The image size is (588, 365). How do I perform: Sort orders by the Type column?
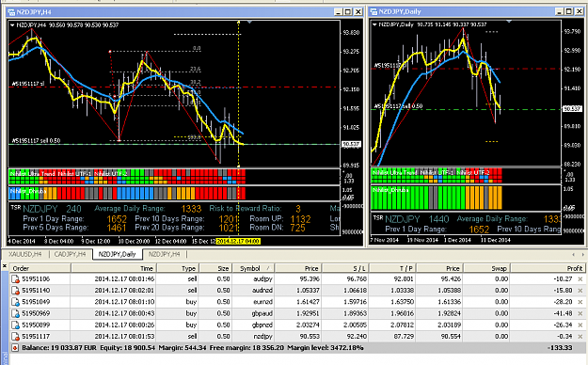[178, 268]
